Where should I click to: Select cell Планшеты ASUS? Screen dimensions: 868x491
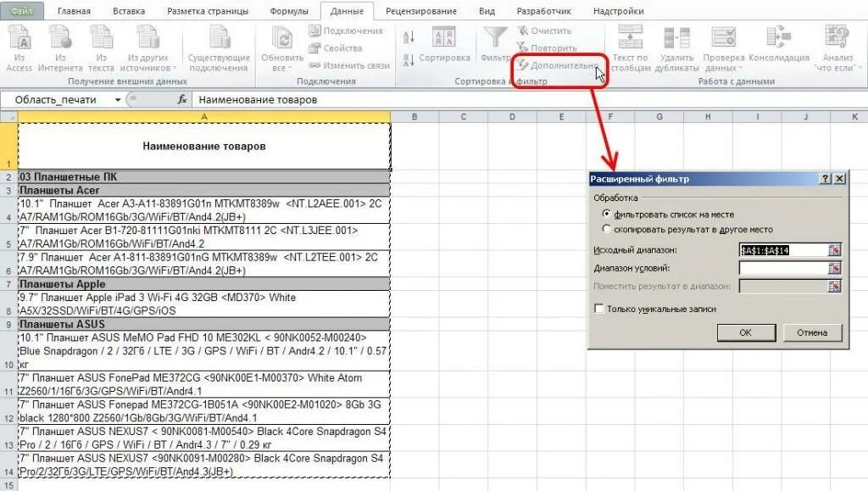(203, 324)
